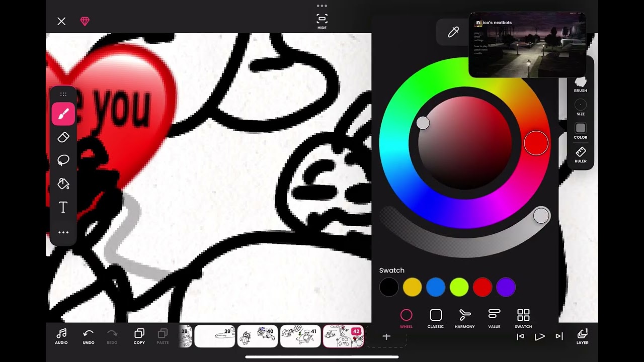The image size is (644, 362).
Task: Click the opacity slider handle
Action: click(x=541, y=216)
